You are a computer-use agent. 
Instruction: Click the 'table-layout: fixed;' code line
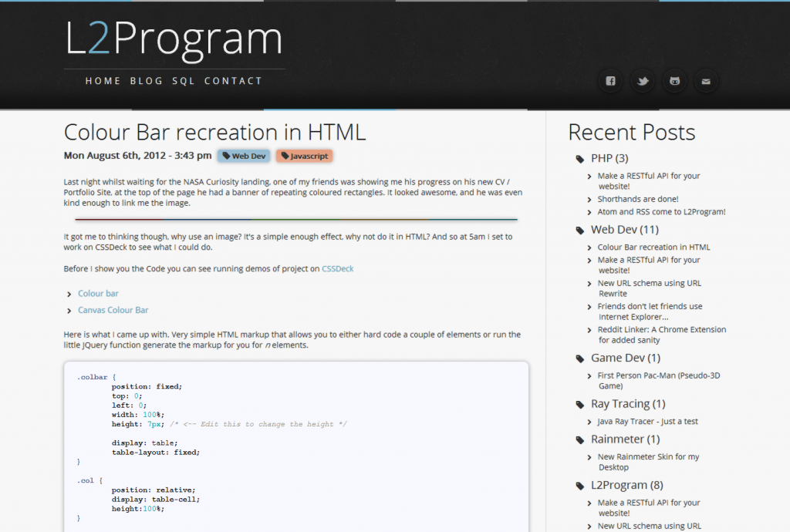(156, 453)
